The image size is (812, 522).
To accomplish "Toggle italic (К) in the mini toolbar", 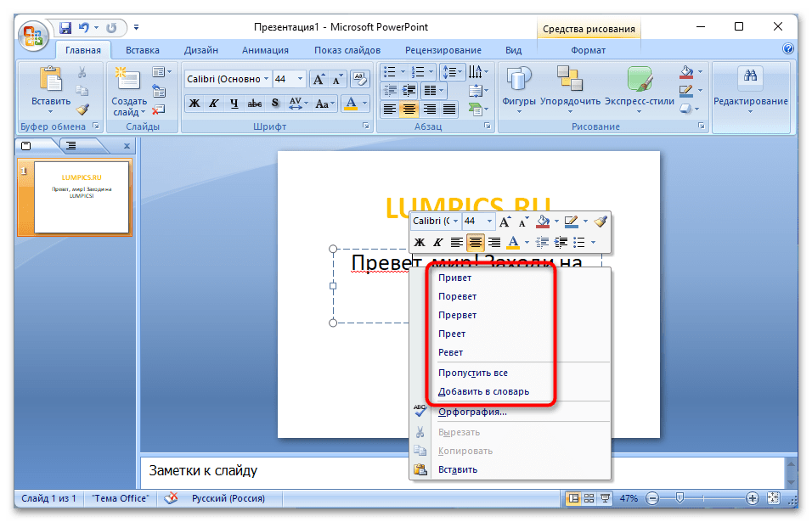I will (x=439, y=243).
